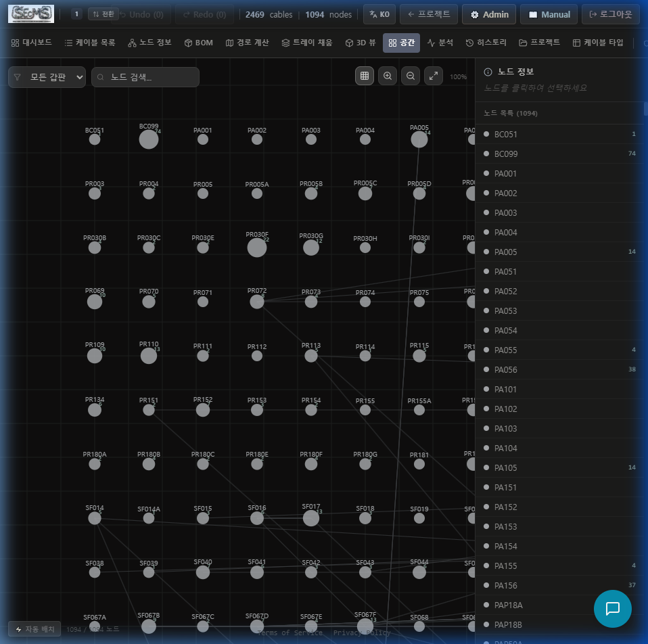Switch to the 케이블 목록 tab
This screenshot has height=644, width=648.
90,43
